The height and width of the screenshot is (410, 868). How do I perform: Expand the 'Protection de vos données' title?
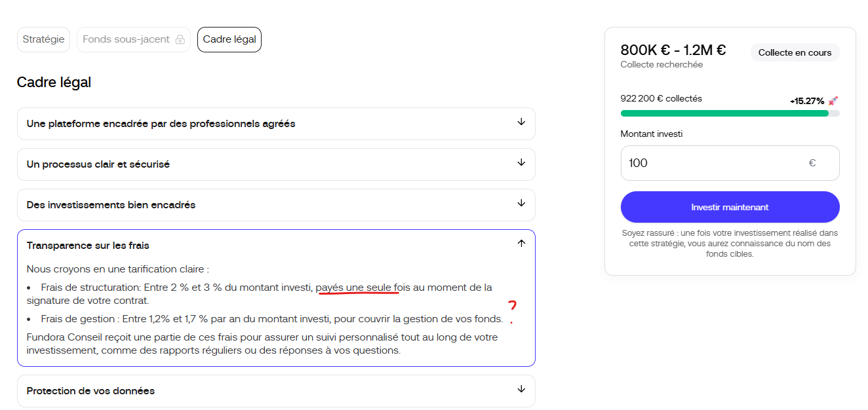point(90,391)
